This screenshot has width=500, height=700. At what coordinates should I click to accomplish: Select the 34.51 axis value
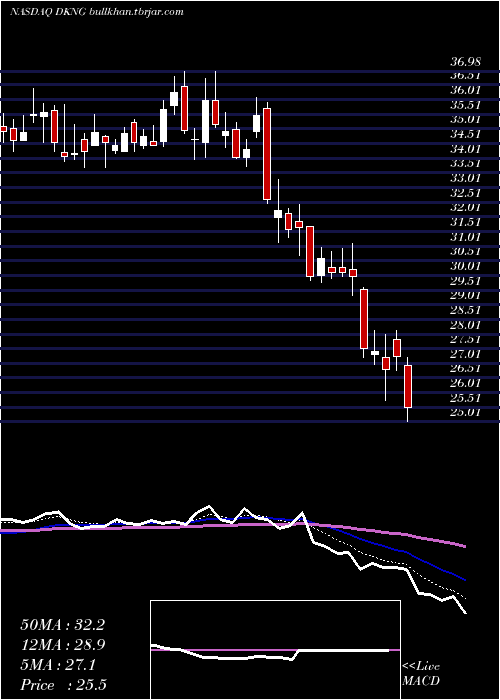click(465, 134)
